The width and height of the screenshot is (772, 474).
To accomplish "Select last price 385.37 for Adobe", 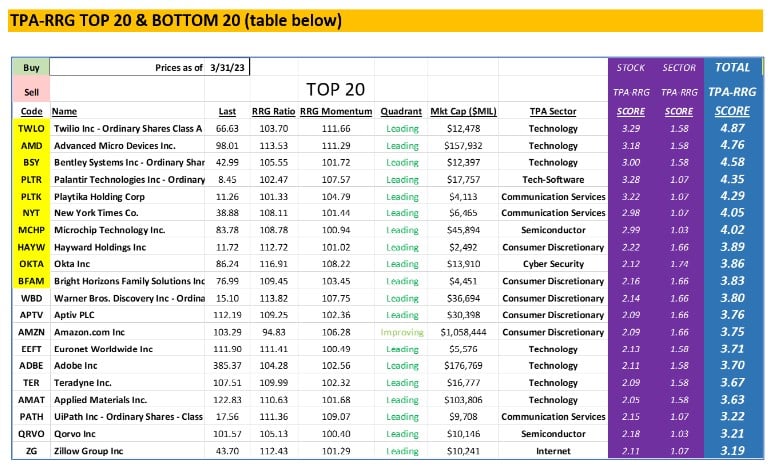I will (227, 366).
